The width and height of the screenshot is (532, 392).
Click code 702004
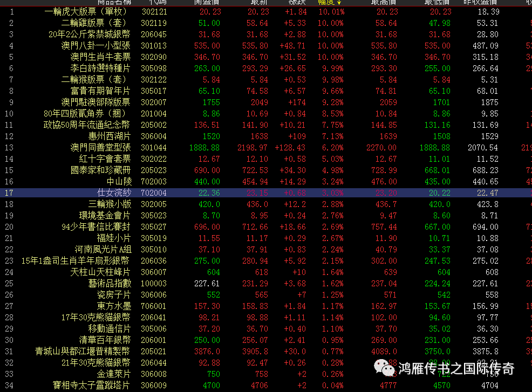click(x=154, y=193)
